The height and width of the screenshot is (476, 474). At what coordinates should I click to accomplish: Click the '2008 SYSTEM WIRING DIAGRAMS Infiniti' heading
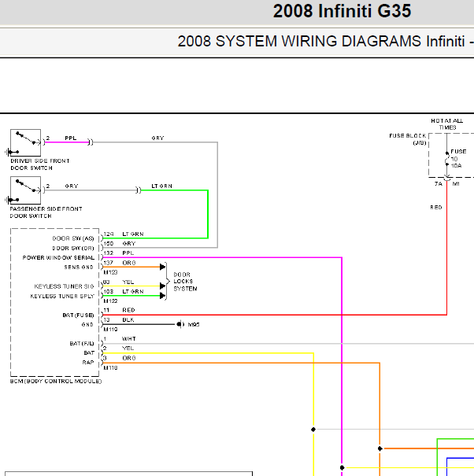[321, 41]
